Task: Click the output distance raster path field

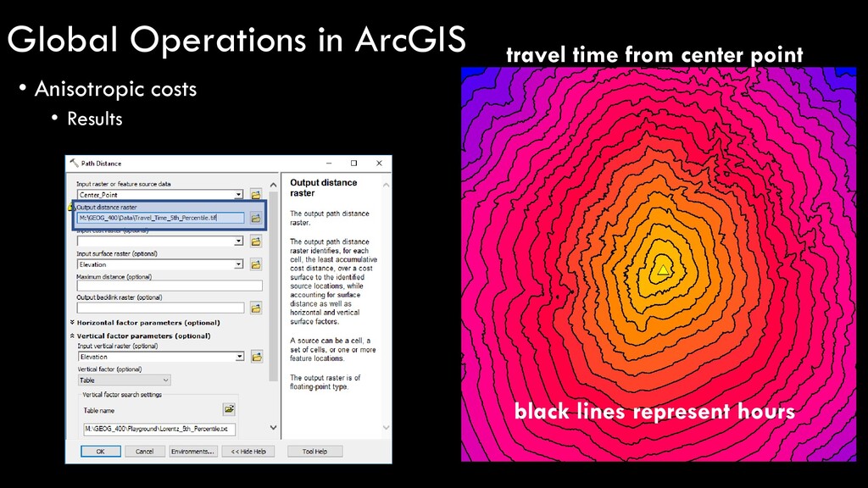Action: tap(160, 218)
